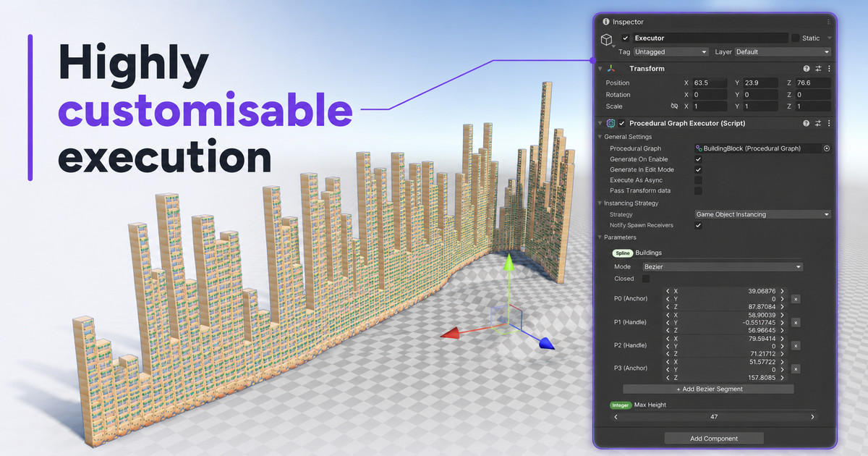Viewport: 868px width, 456px height.
Task: Toggle the Executor object active checkbox
Action: point(626,38)
